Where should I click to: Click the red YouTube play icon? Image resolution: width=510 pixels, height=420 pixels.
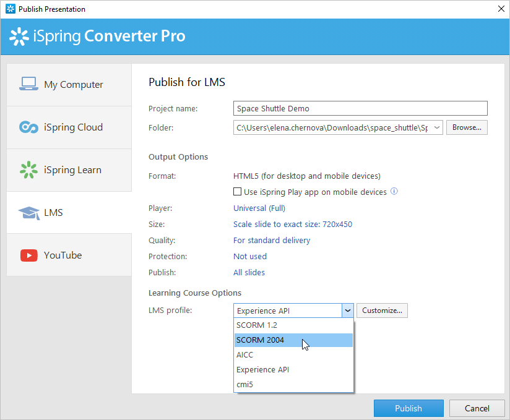coord(29,255)
